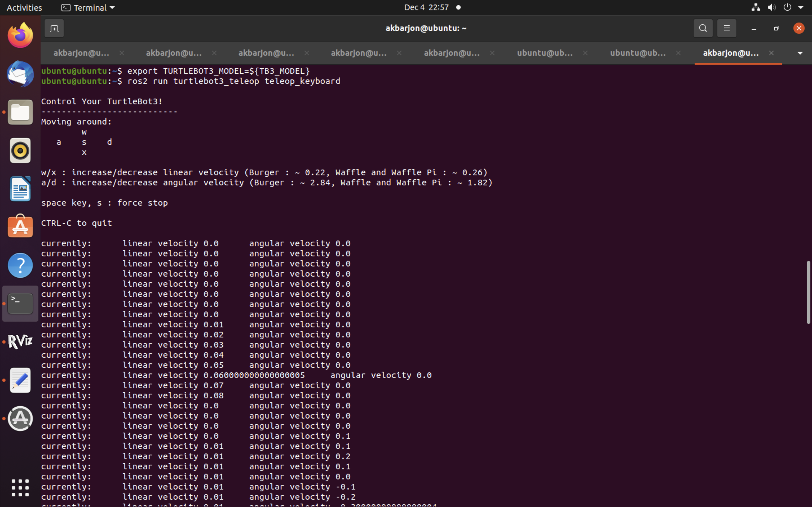The width and height of the screenshot is (812, 507).
Task: Close the active akbarjon tab
Action: point(771,53)
